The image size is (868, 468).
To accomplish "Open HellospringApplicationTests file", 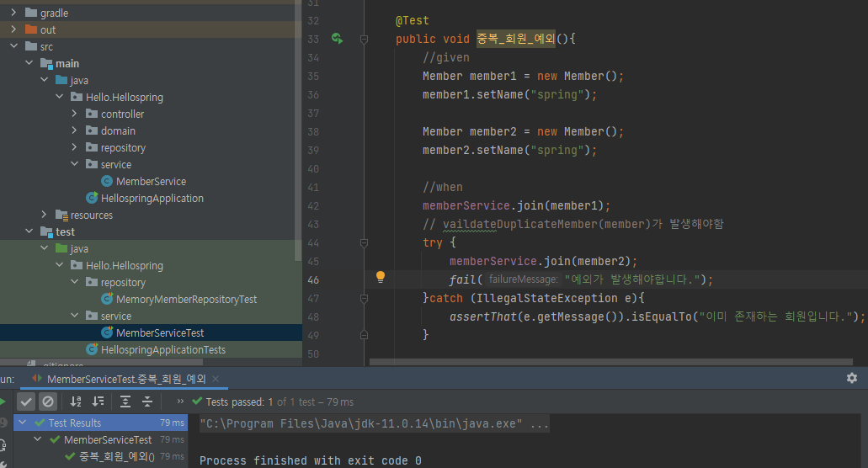I will coord(163,349).
